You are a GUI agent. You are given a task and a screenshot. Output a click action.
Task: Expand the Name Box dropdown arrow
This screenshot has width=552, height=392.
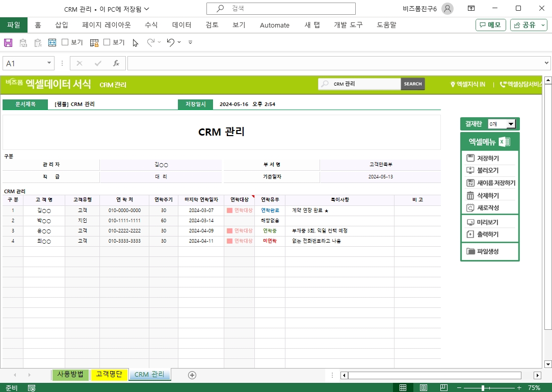pos(49,63)
